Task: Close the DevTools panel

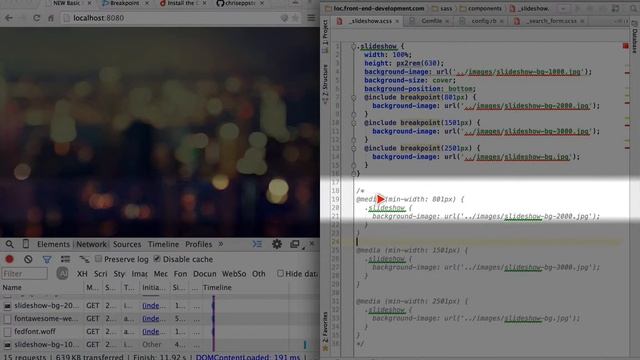Action: pyautogui.click(x=312, y=244)
